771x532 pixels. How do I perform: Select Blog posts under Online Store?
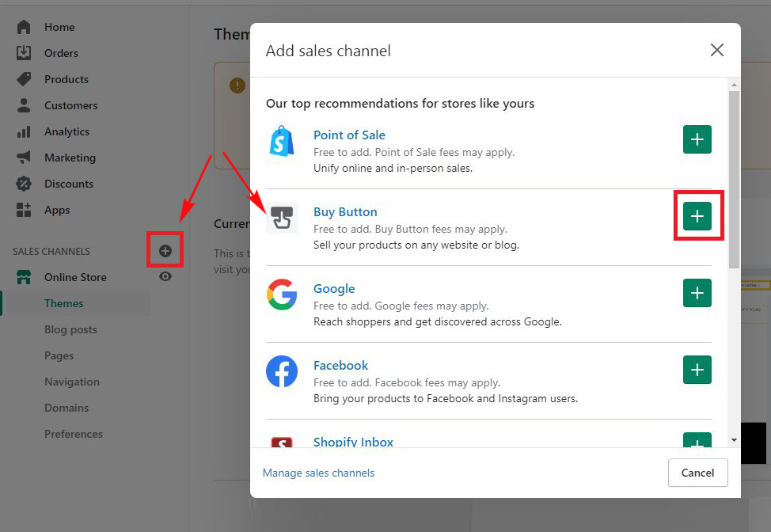click(x=70, y=329)
